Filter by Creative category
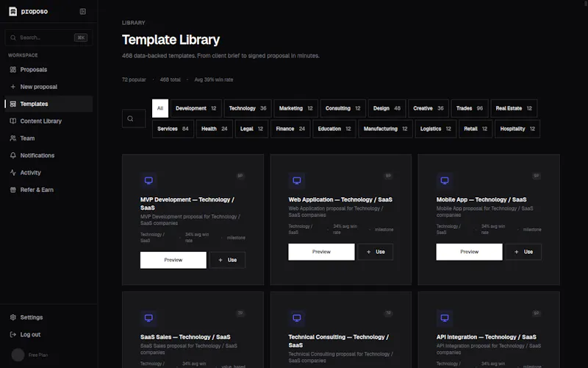 [429, 108]
